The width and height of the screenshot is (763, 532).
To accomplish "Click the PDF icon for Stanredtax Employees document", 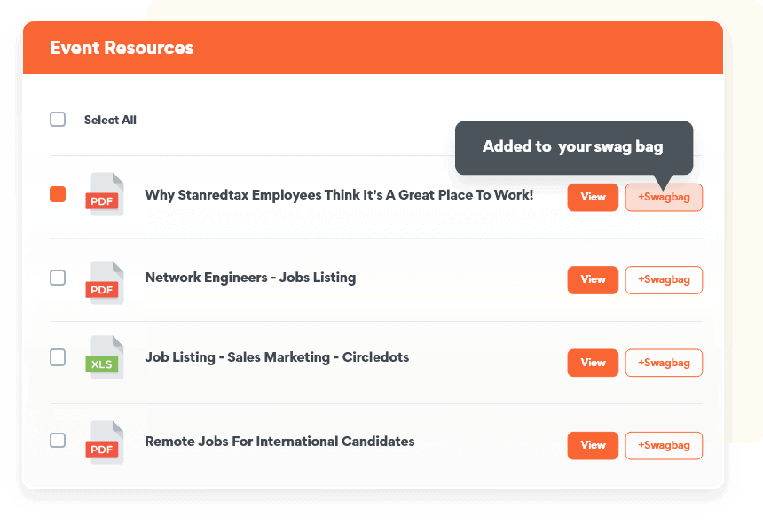I will 106,195.
